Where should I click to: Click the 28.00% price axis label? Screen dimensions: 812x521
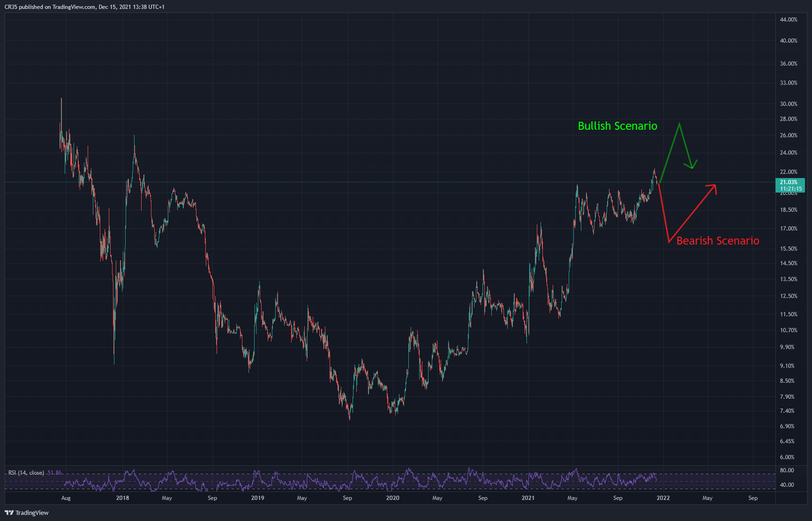point(789,119)
